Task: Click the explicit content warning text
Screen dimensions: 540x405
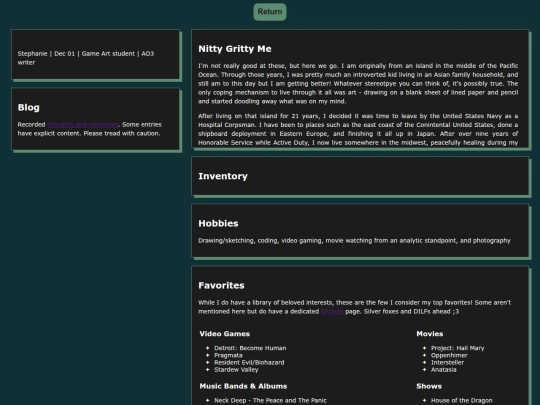Action: (90, 129)
